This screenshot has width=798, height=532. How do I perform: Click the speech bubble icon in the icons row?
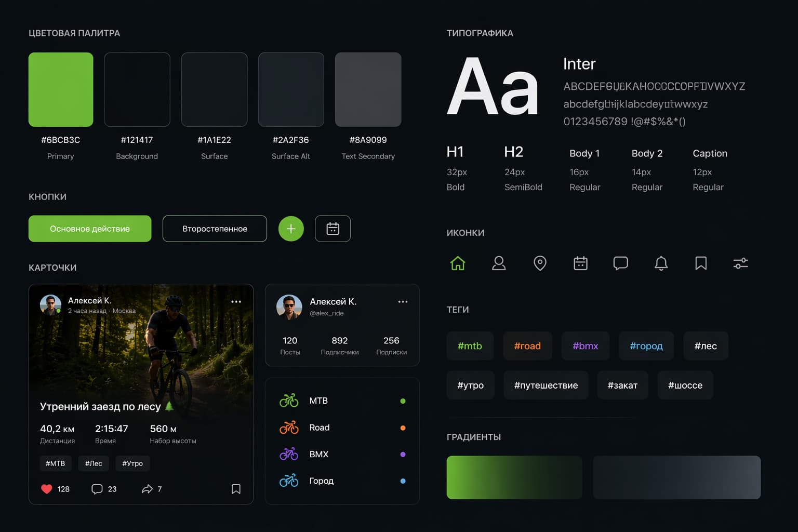620,263
